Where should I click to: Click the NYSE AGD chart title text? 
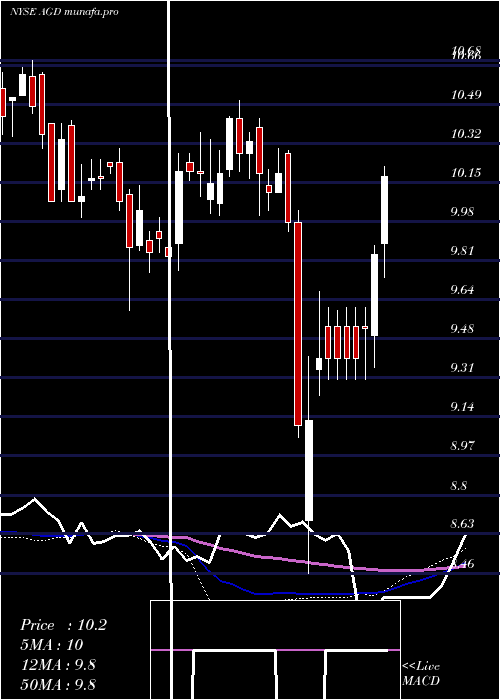[x=64, y=12]
